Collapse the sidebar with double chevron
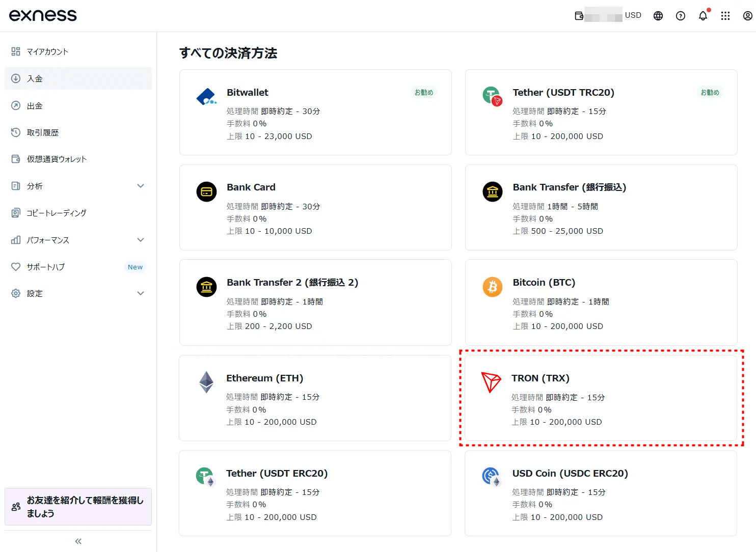Screen dimensions: 756x552 [x=78, y=541]
